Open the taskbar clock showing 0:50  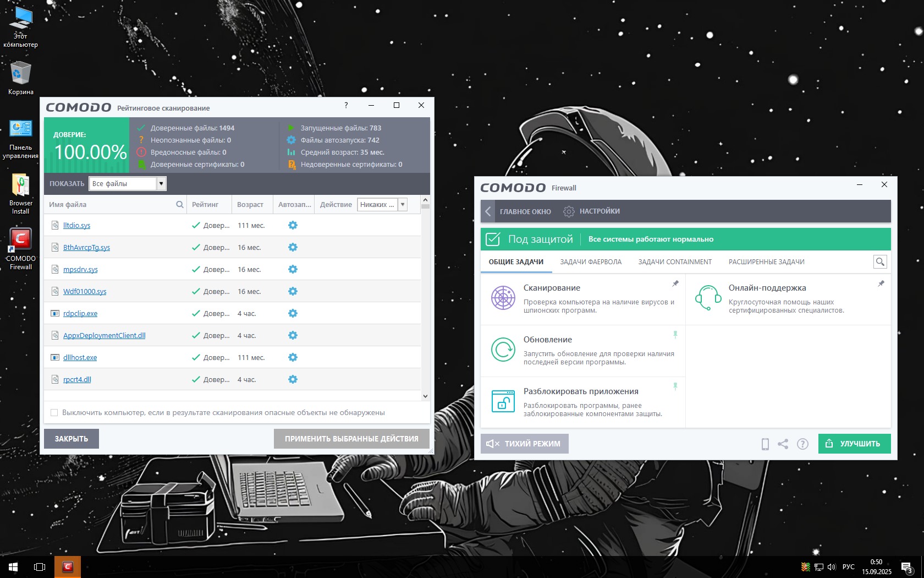click(x=876, y=567)
